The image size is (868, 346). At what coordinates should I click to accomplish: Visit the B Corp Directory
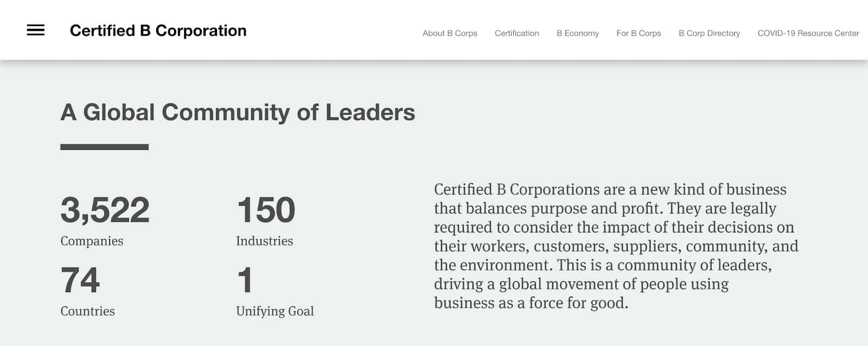[709, 33]
